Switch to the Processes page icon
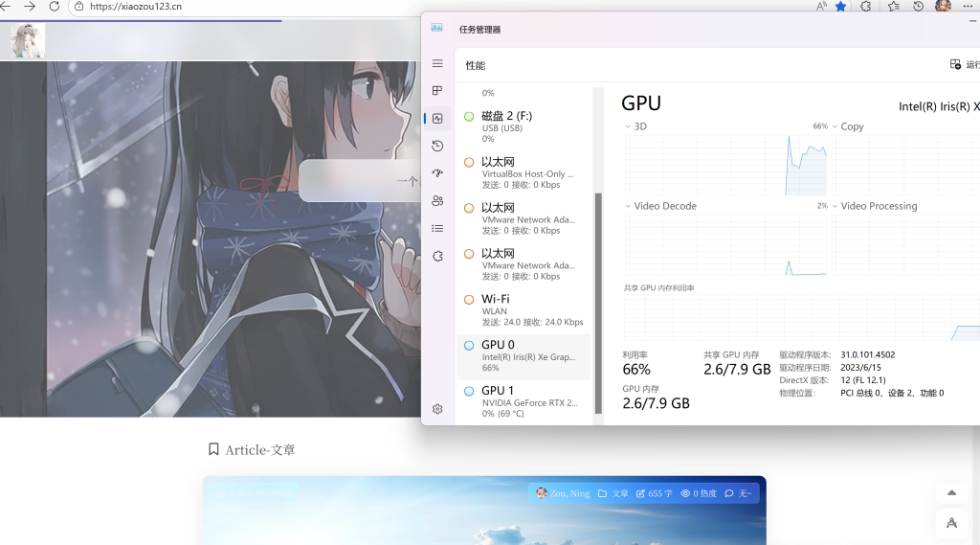Viewport: 980px width, 545px height. coord(437,91)
